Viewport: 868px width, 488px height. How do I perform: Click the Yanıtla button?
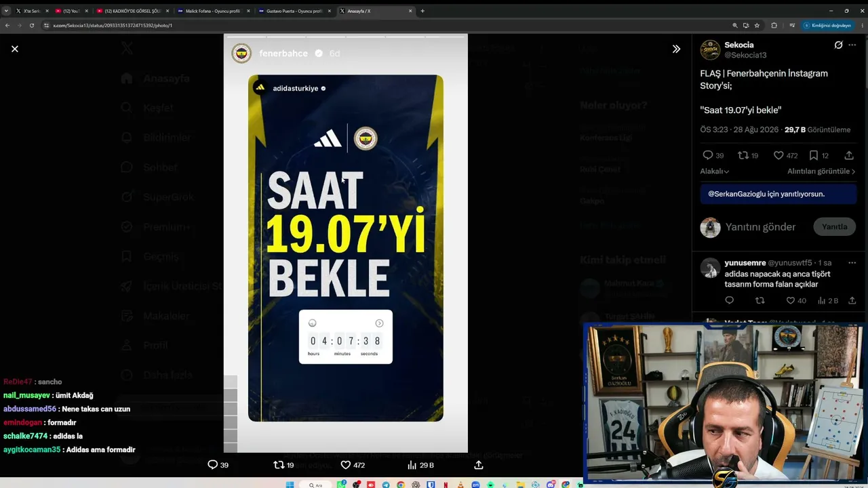(x=835, y=227)
